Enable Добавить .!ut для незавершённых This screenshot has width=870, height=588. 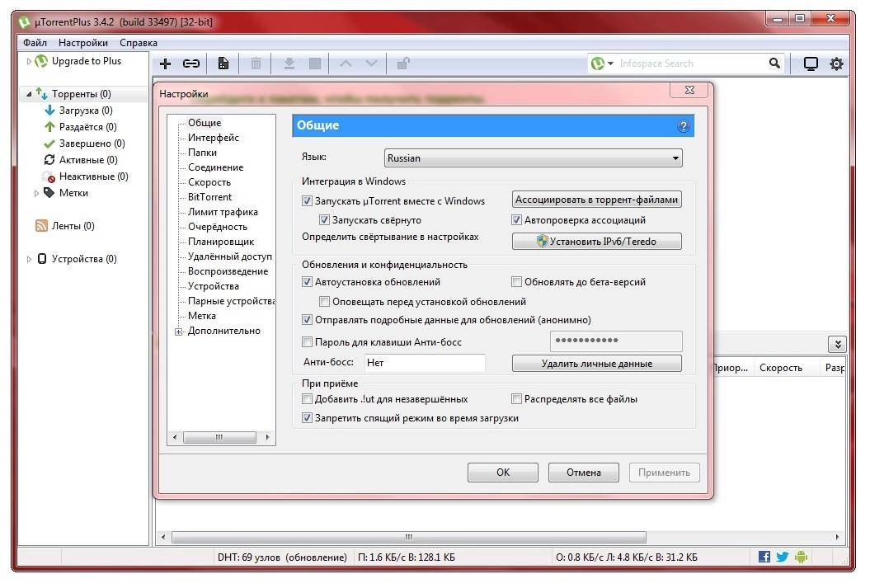pyautogui.click(x=308, y=399)
